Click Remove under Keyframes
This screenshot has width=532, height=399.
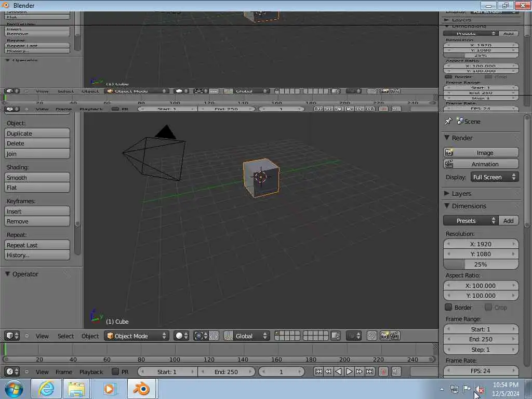(37, 221)
